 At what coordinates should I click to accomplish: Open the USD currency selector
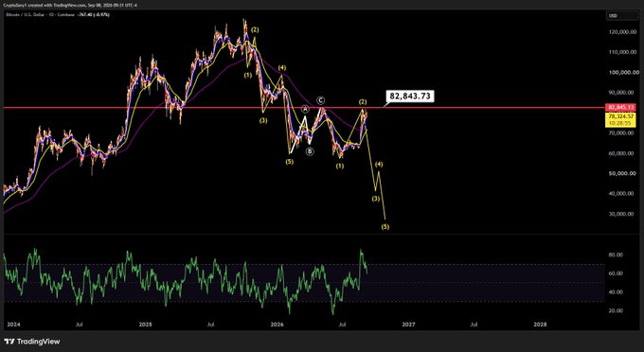click(x=622, y=15)
